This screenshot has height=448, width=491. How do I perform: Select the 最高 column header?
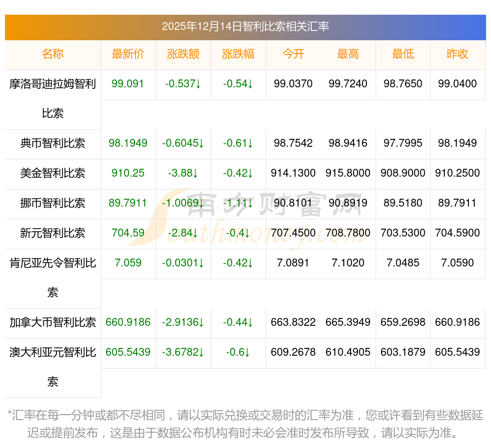pyautogui.click(x=348, y=54)
